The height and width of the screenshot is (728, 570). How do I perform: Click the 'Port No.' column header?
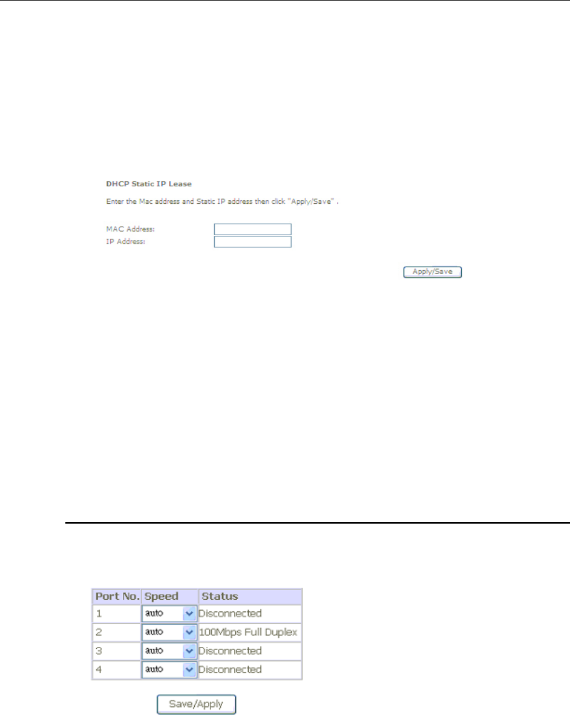(117, 596)
